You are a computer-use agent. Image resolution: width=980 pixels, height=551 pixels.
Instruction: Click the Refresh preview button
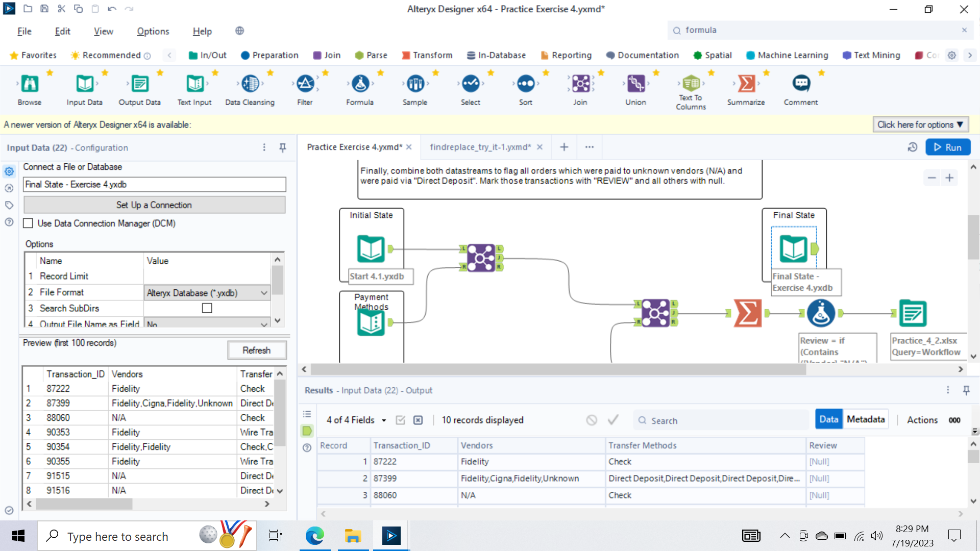point(256,350)
